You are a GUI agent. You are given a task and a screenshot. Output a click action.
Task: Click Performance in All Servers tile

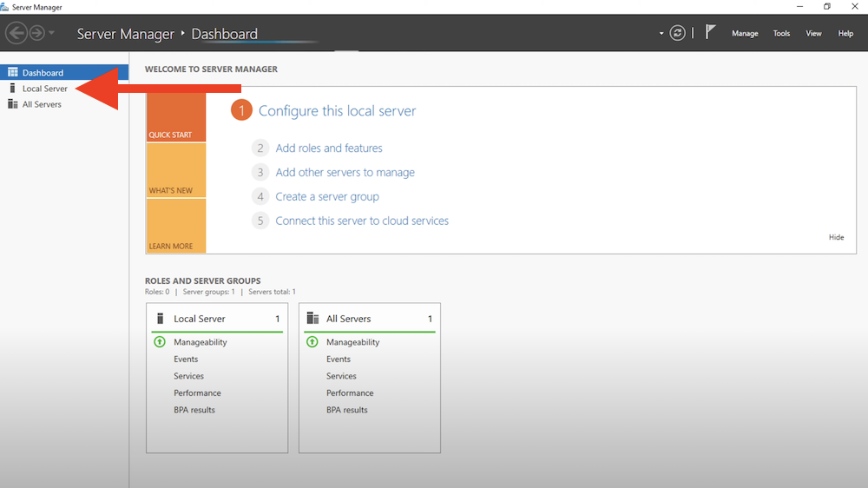click(350, 392)
